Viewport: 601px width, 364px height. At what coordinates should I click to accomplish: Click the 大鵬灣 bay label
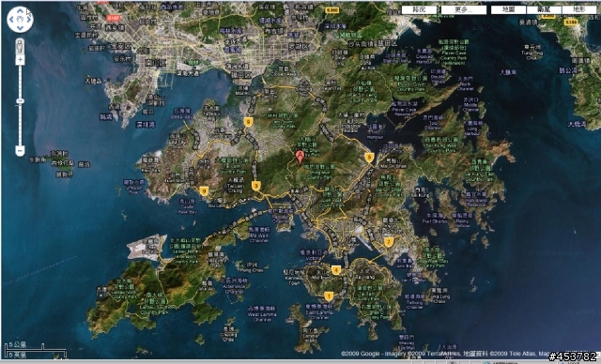coord(508,72)
